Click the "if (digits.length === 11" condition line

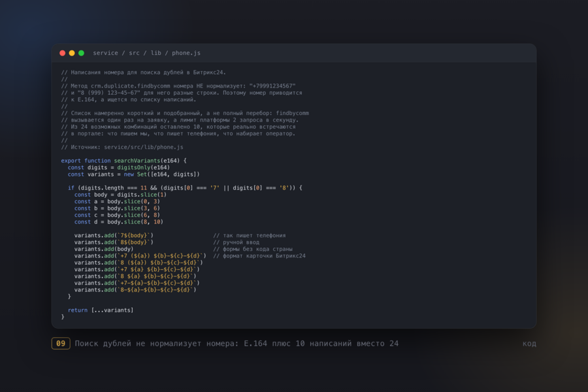point(185,188)
